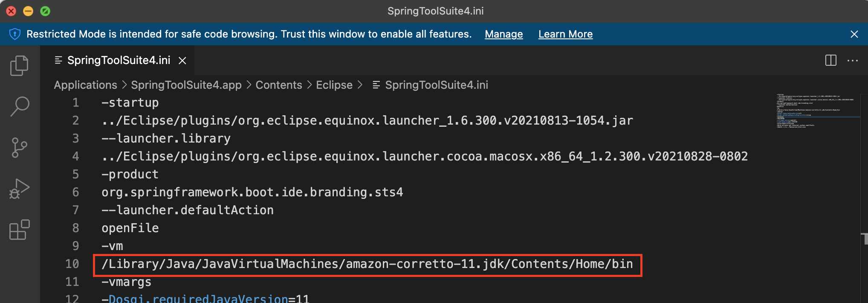This screenshot has width=868, height=303.
Task: Click the launcher_1.6.300 jar path line
Action: click(x=367, y=121)
